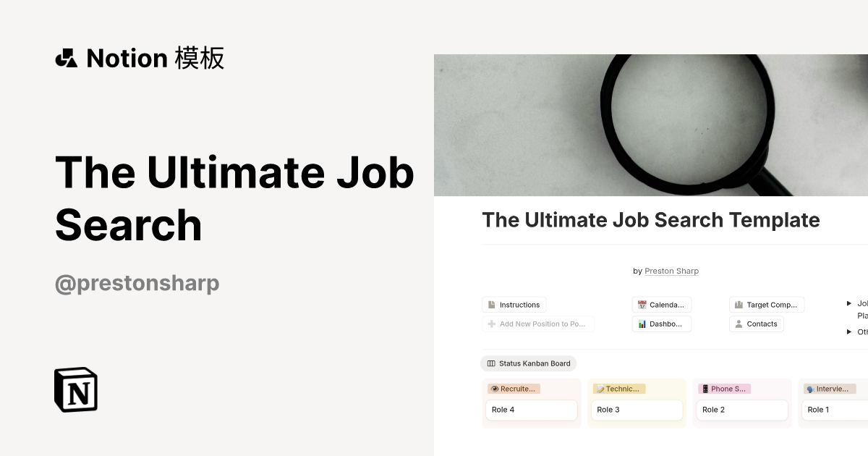868x456 pixels.
Task: Click the eye icon on Recruiter tag
Action: point(495,389)
